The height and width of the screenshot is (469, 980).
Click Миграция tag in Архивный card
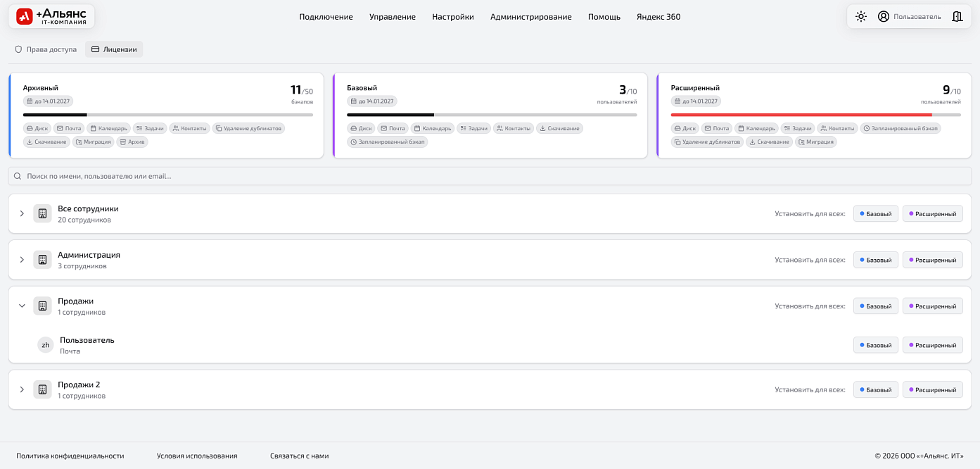pos(92,142)
